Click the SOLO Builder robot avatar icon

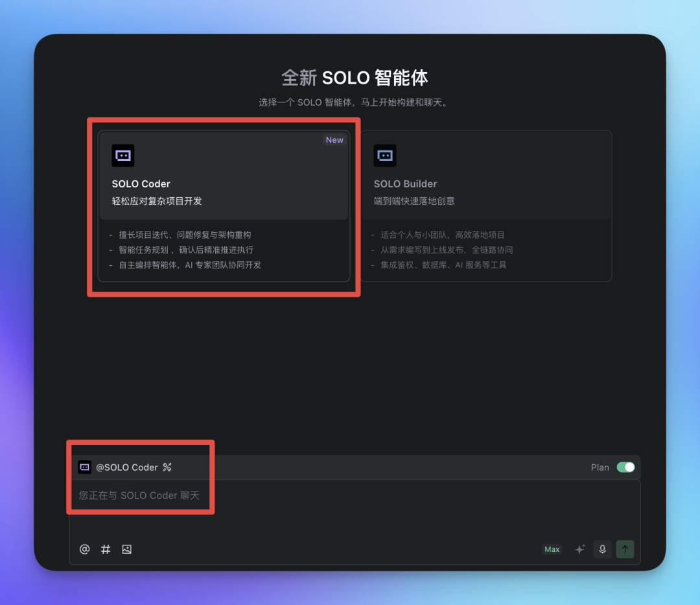[x=385, y=156]
